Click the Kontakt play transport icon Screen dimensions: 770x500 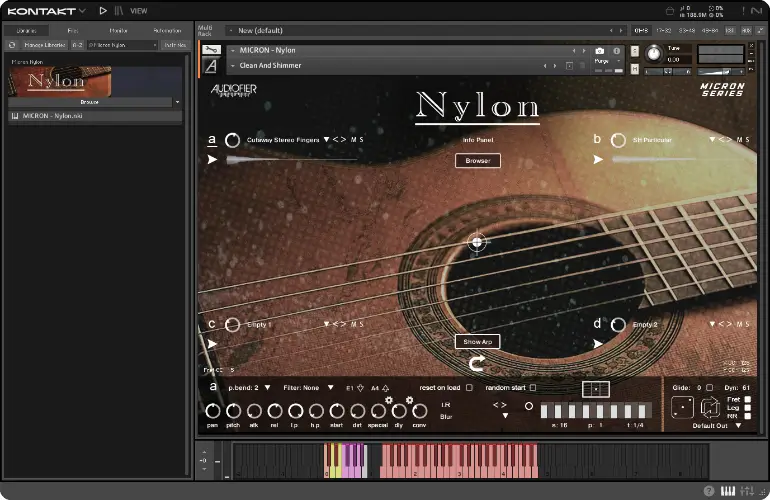(103, 11)
